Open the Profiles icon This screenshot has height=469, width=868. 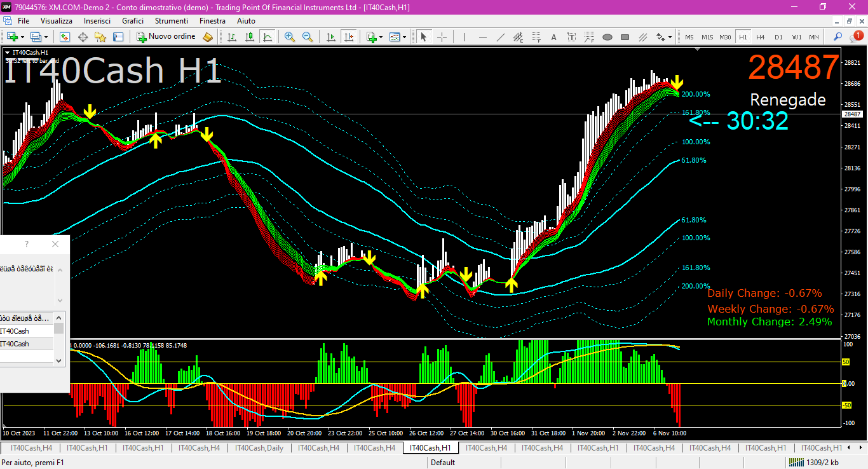coord(36,37)
